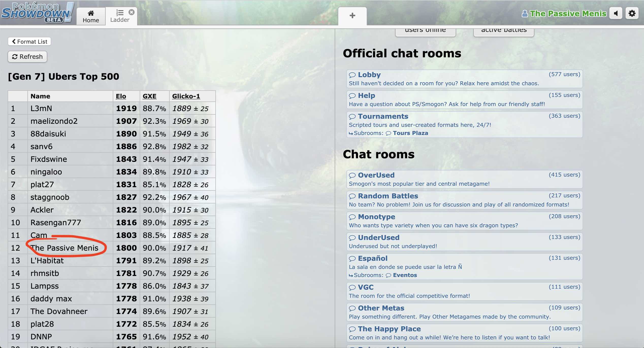Open the Help chat room
644x348 pixels.
pos(366,96)
